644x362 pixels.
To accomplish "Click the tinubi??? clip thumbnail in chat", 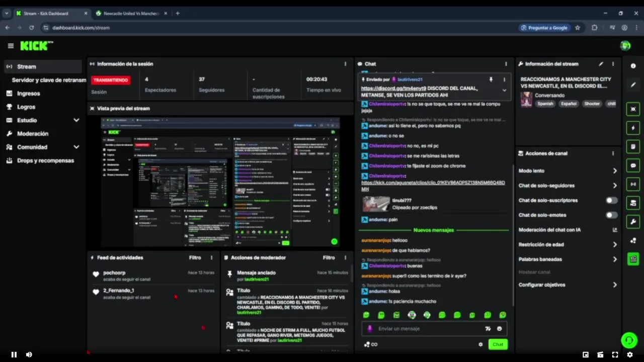I will click(376, 204).
